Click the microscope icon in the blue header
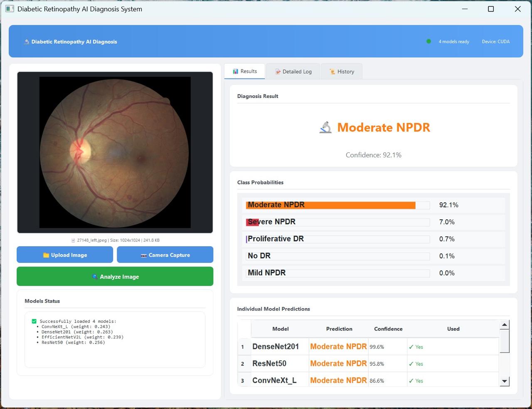The width and height of the screenshot is (532, 409). [27, 42]
